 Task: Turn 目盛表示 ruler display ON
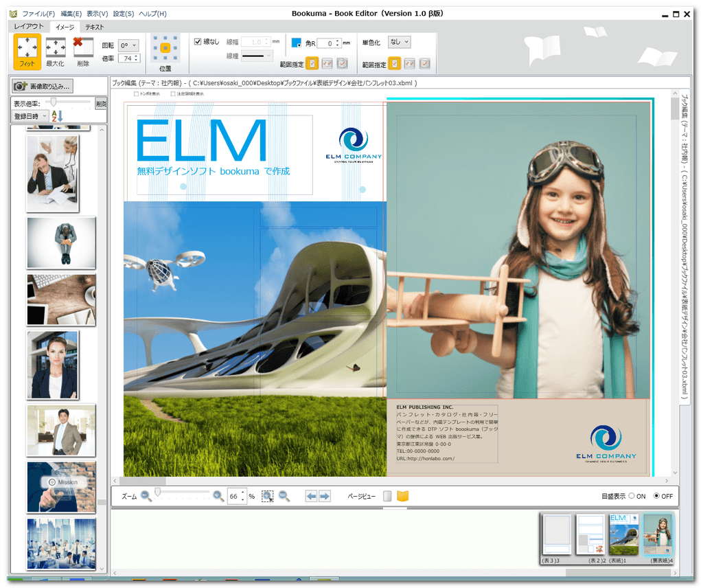pos(632,496)
